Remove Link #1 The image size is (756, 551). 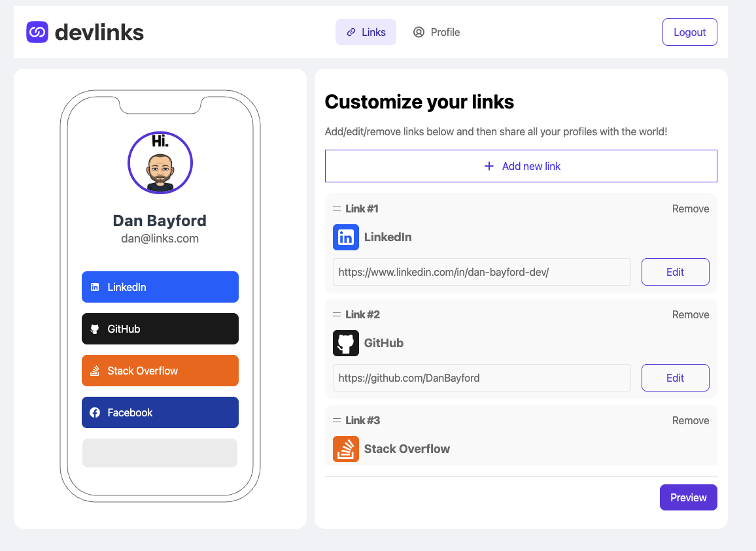[x=690, y=209]
